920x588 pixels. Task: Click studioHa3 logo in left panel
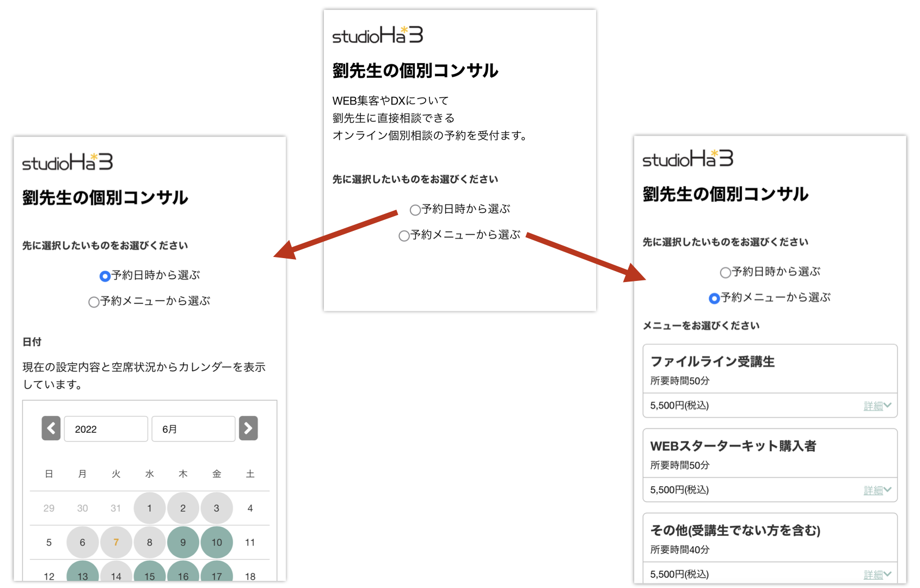point(68,162)
